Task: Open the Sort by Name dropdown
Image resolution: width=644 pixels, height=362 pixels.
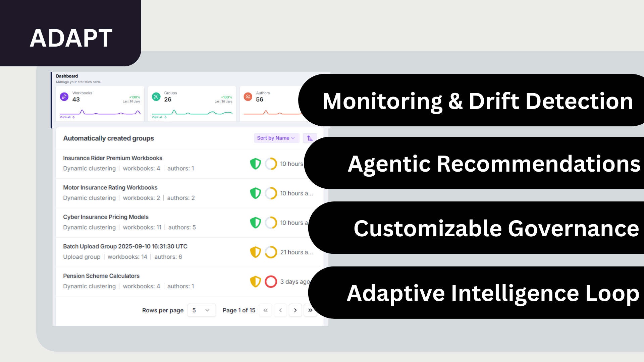Action: [276, 138]
